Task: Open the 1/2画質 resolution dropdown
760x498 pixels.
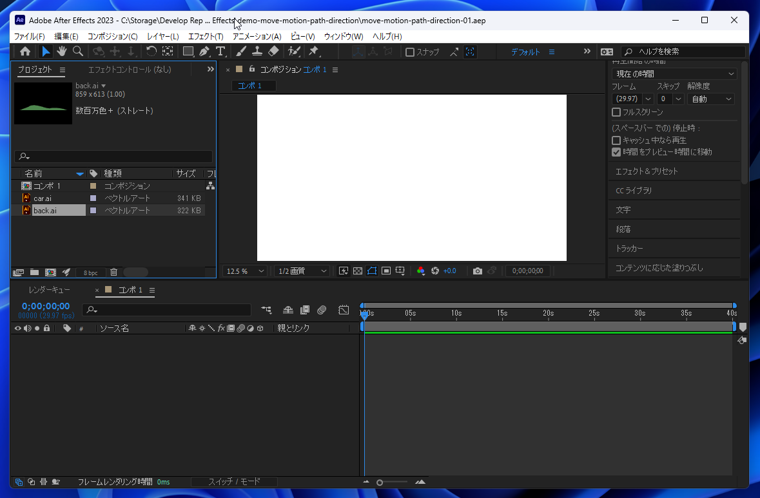Action: [x=301, y=271]
